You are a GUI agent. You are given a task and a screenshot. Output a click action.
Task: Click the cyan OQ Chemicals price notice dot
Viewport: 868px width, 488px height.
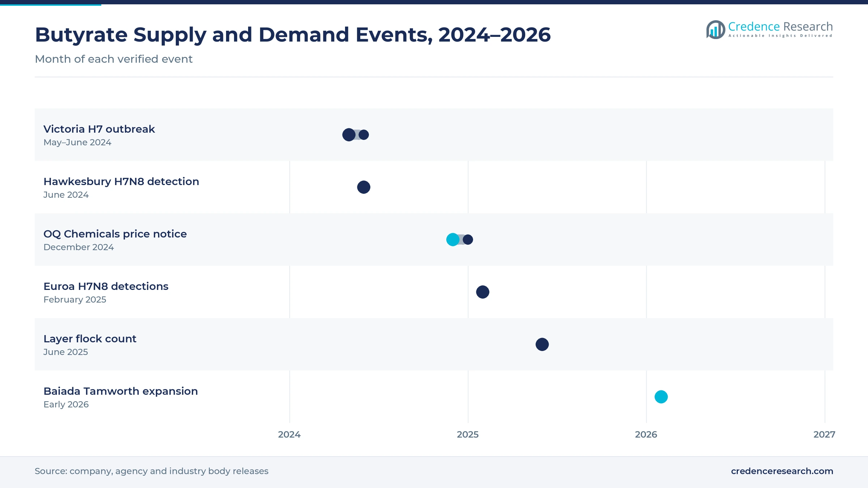click(453, 240)
